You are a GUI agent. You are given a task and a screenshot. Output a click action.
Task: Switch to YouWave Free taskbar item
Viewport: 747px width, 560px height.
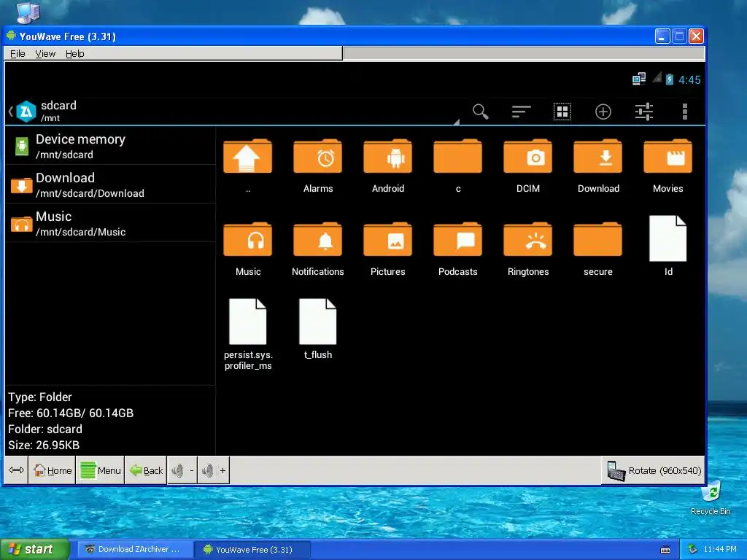pos(253,550)
